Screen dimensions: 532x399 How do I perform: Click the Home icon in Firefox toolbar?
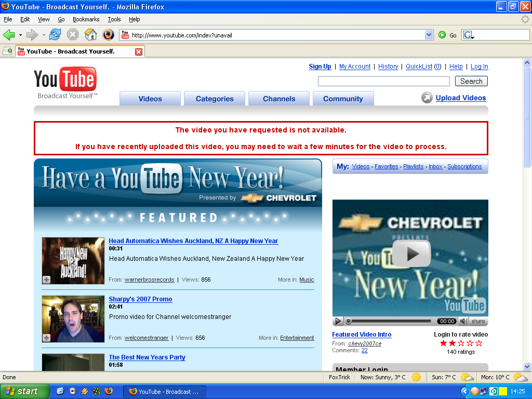(91, 35)
